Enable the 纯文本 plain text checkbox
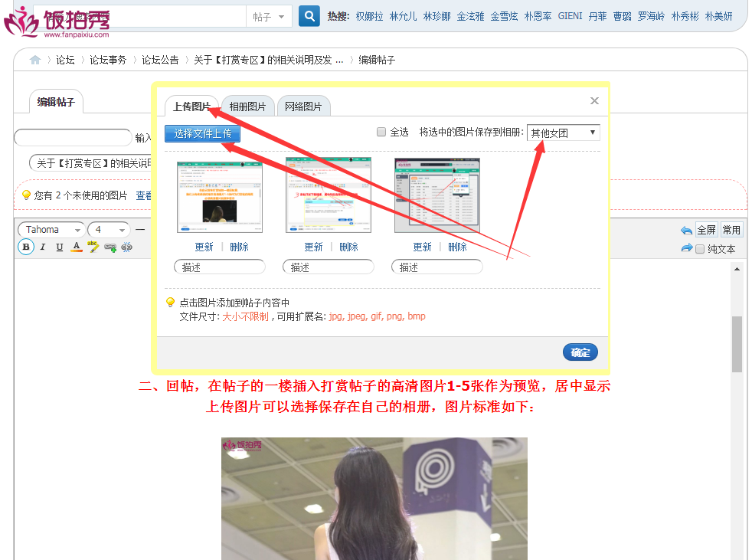 [700, 249]
